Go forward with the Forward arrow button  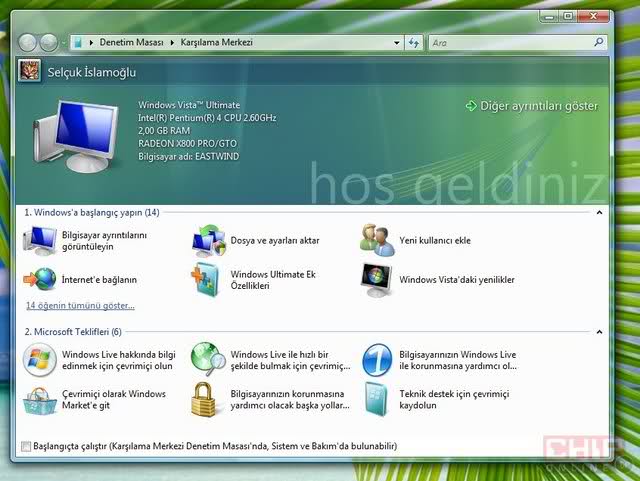(49, 42)
